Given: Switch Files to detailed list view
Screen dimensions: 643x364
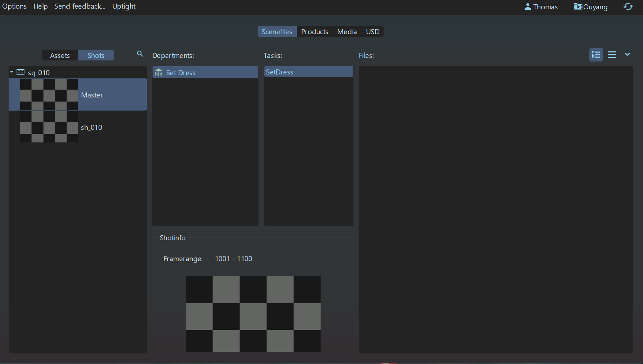Looking at the screenshot, I should point(596,55).
